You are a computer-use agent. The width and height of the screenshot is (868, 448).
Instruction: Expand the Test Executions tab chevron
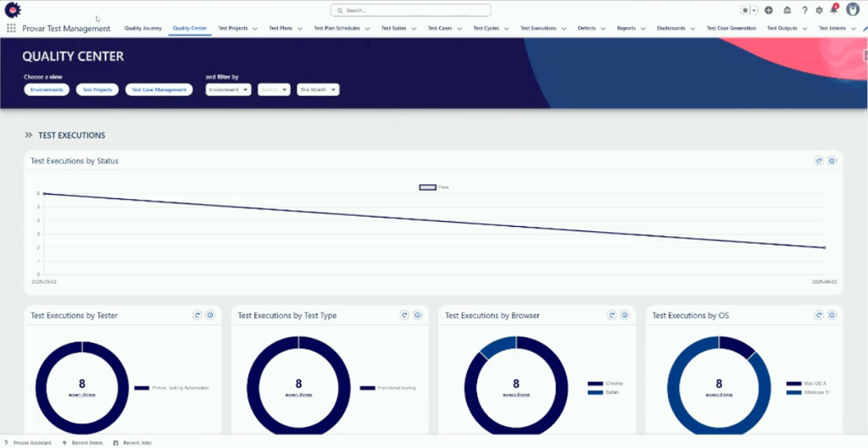[x=564, y=29]
